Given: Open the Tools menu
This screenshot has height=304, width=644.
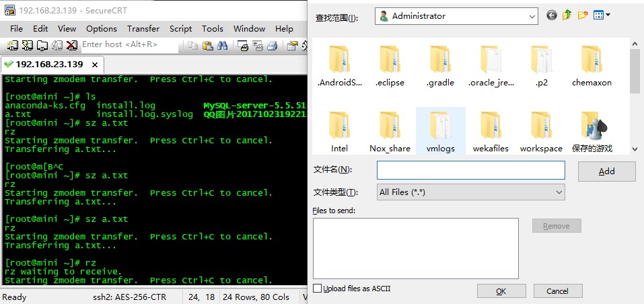Looking at the screenshot, I should pyautogui.click(x=213, y=29).
